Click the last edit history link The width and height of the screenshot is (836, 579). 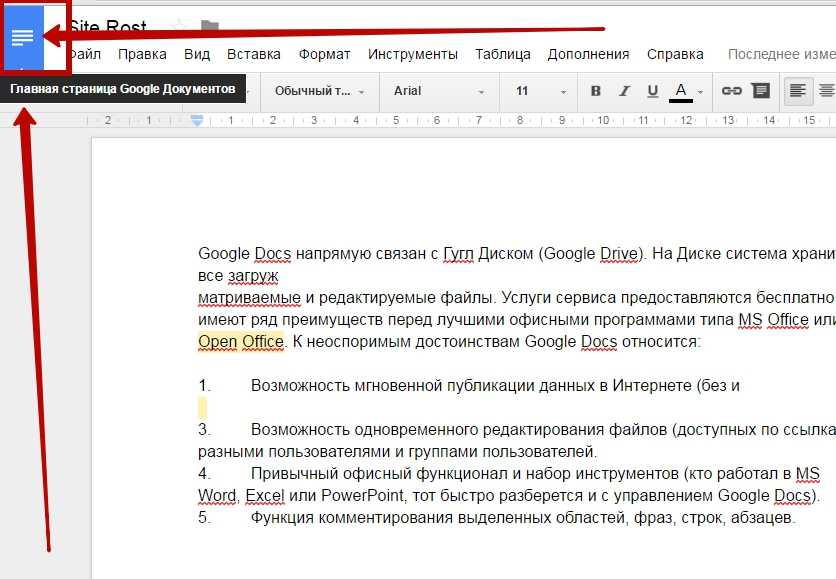pyautogui.click(x=780, y=54)
